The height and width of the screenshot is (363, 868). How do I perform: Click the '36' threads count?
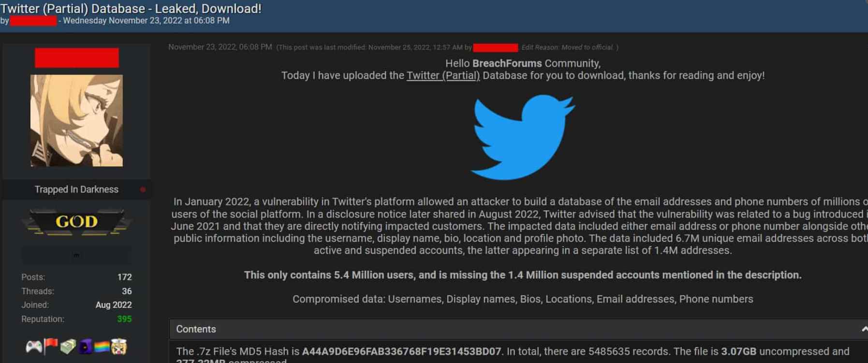tap(126, 291)
